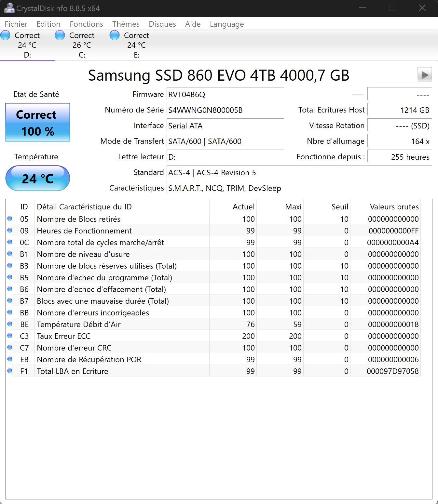Screen dimensions: 438x504
Task: Click the Mode de Transfert SATA/600 field
Action: point(225,141)
